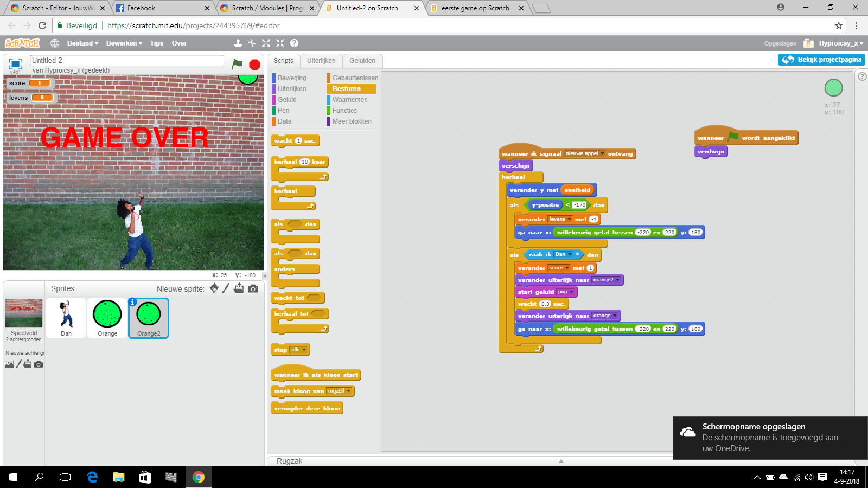Reload the page in Chrome
This screenshot has width=868, height=488.
[42, 25]
